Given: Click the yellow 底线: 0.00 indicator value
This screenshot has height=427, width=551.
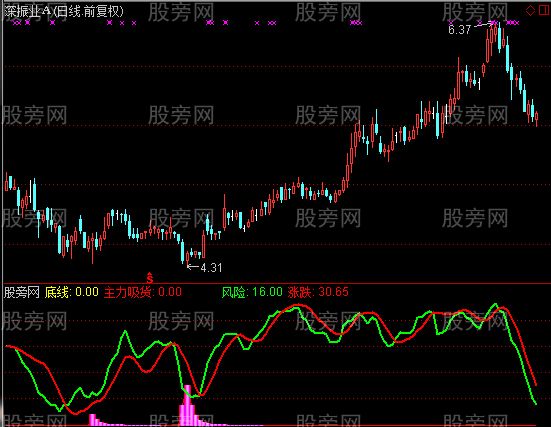Looking at the screenshot, I should pos(72,292).
